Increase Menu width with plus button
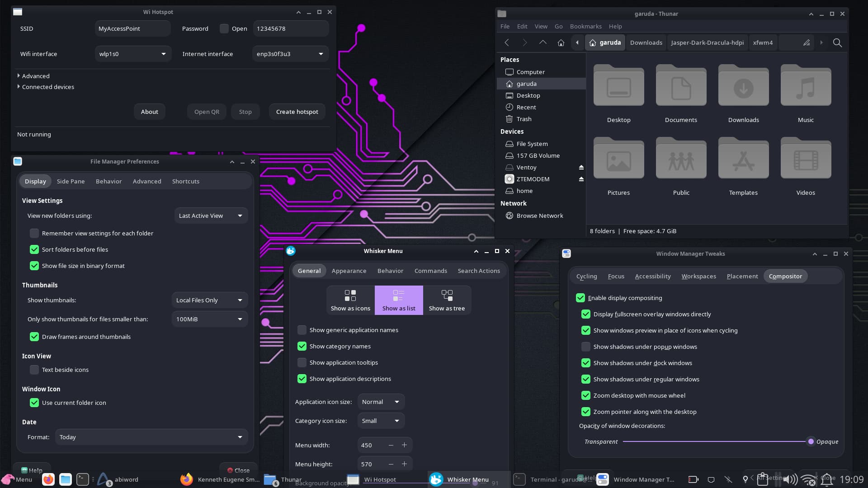Image resolution: width=868 pixels, height=488 pixels. 405,445
